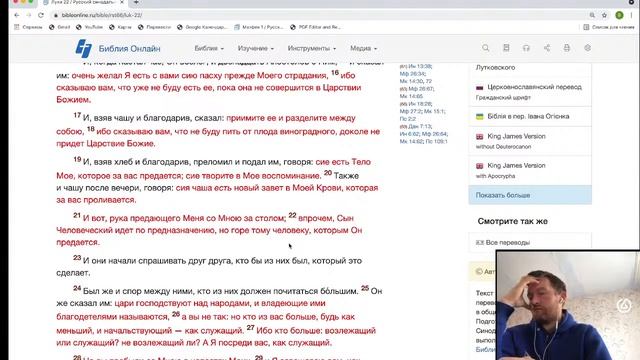The image size is (640, 360).
Task: Open the Gmail bookmark
Action: pos(60,27)
